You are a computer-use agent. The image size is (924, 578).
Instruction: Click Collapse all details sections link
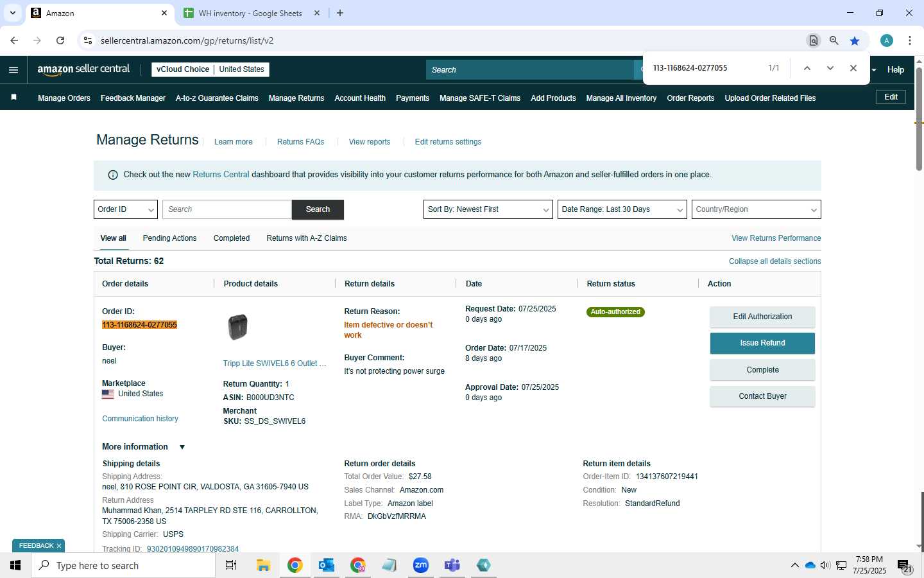[x=774, y=261]
